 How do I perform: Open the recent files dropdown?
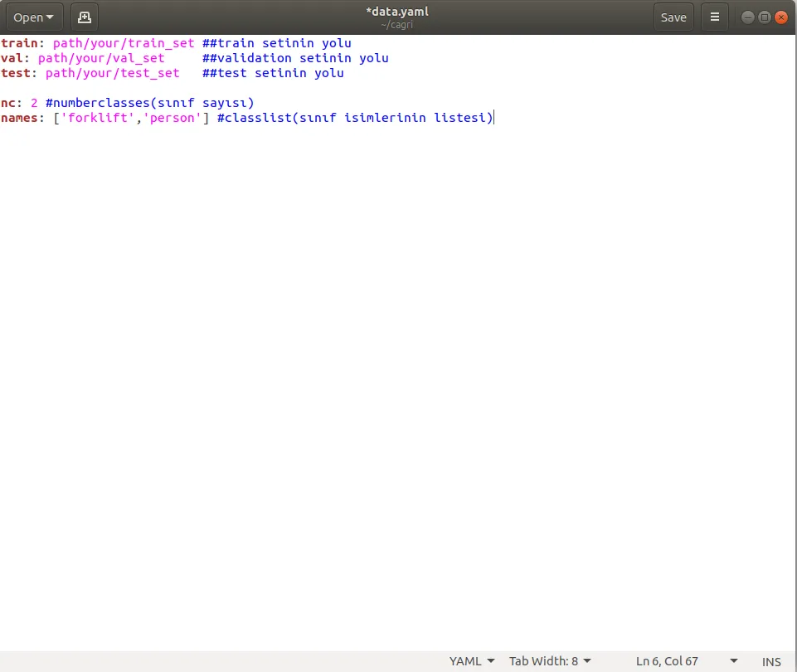click(x=34, y=17)
